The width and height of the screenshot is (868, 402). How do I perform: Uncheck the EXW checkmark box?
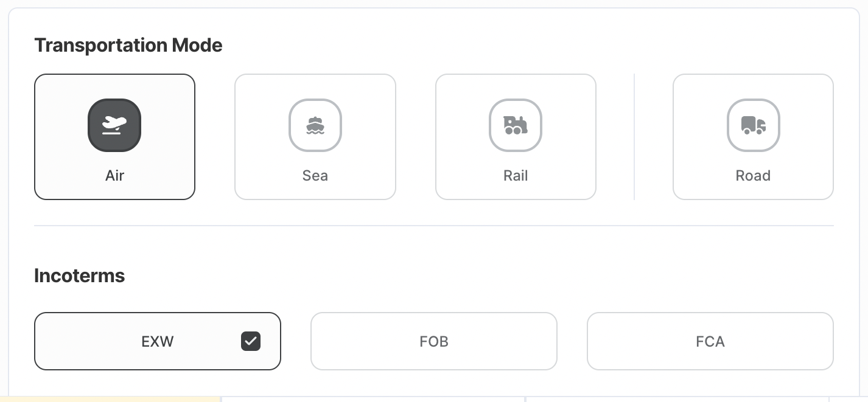[251, 341]
